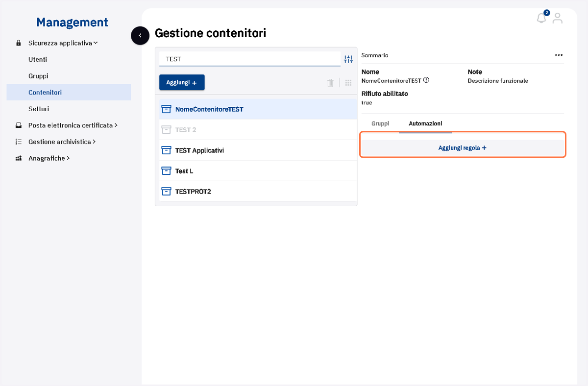Click the list icon beside Gestione archivistica
Screen dimensions: 588x386
pos(19,142)
